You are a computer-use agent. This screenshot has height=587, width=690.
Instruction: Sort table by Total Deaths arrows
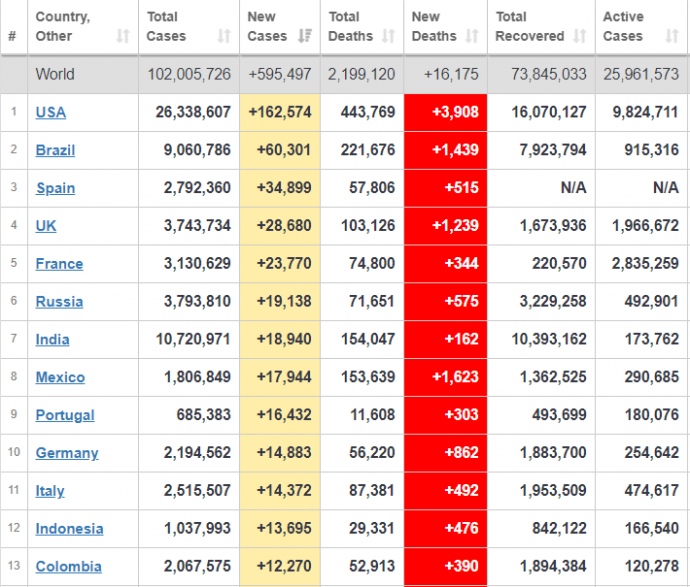[389, 36]
